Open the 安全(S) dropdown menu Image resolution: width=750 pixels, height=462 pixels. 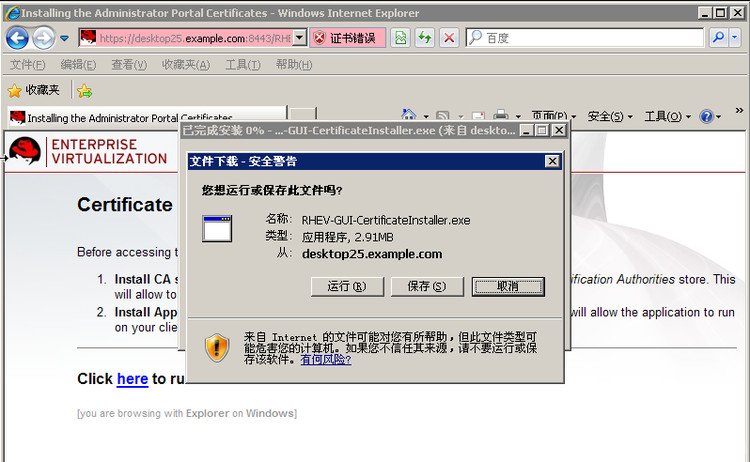click(x=610, y=116)
